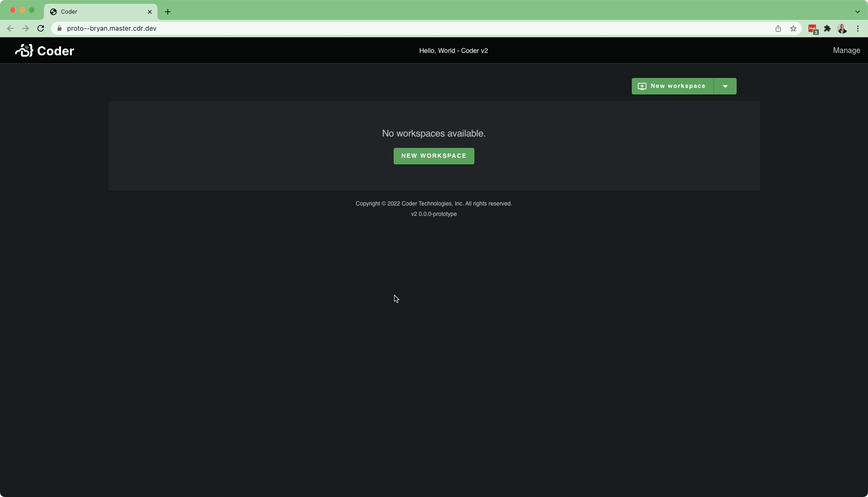Open Chrome's three-dot menu

tap(858, 28)
